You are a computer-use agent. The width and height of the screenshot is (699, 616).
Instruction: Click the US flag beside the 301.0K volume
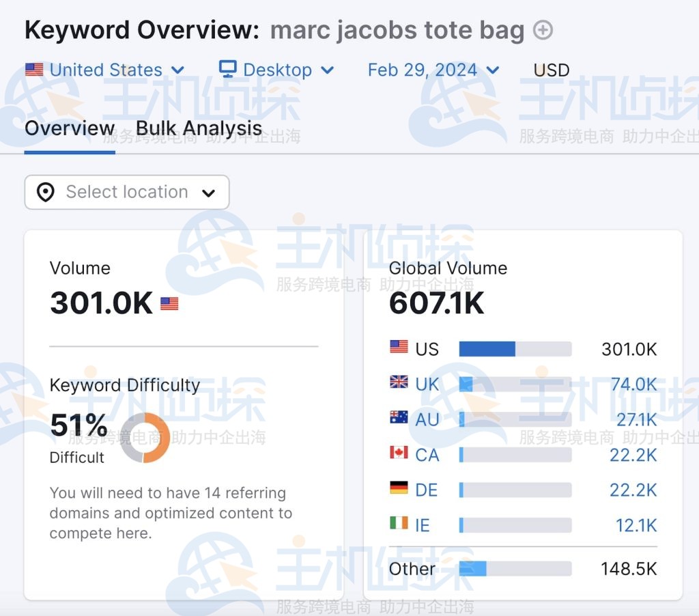pos(169,303)
